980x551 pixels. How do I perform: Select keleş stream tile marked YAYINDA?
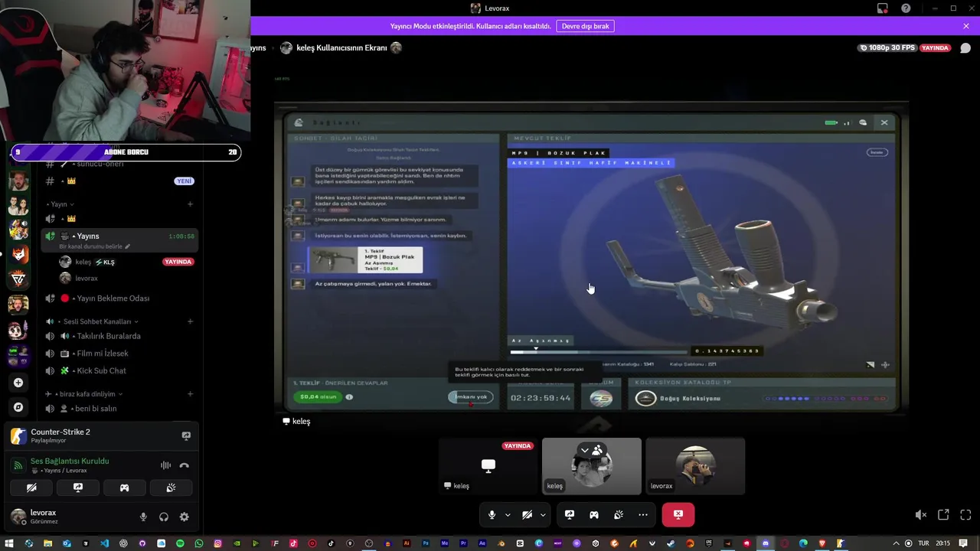tap(488, 466)
